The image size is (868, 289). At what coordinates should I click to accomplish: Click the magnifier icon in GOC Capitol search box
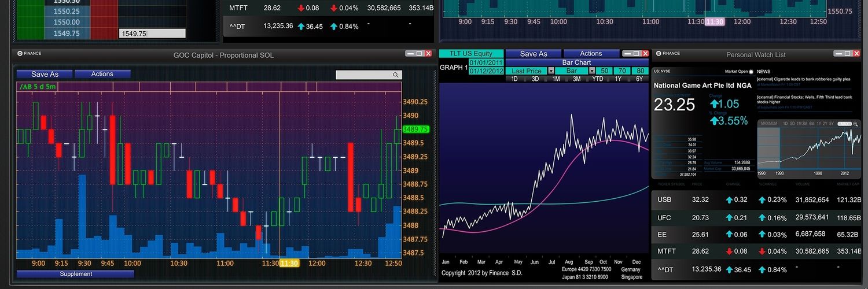(x=396, y=75)
